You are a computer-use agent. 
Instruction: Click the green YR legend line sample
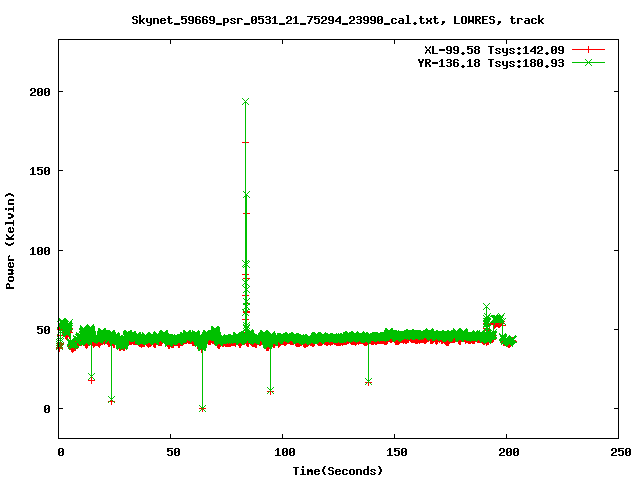pos(588,62)
